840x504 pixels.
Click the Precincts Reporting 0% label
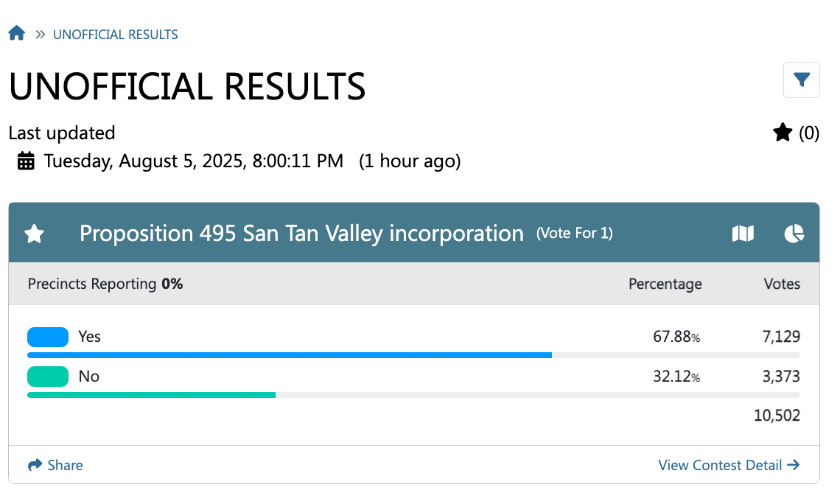coord(105,284)
